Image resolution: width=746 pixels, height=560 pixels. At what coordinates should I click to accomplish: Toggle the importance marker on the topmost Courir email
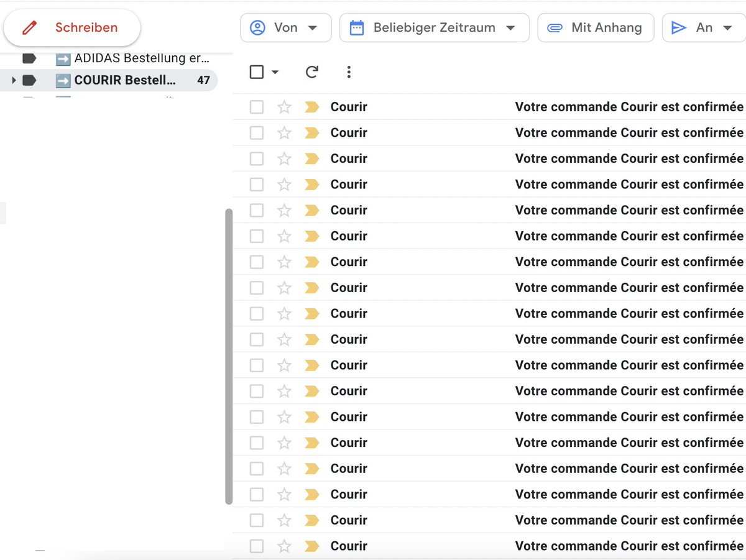(311, 107)
